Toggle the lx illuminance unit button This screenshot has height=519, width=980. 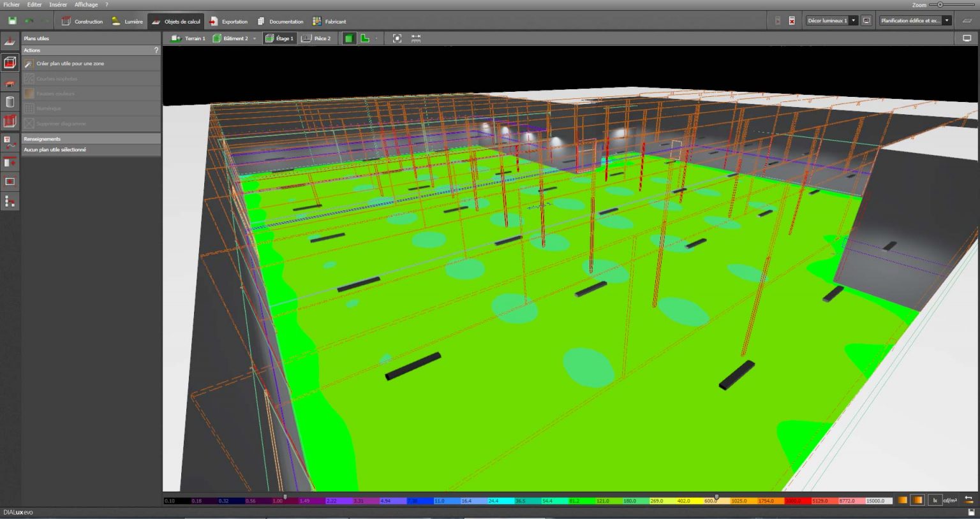tap(935, 501)
